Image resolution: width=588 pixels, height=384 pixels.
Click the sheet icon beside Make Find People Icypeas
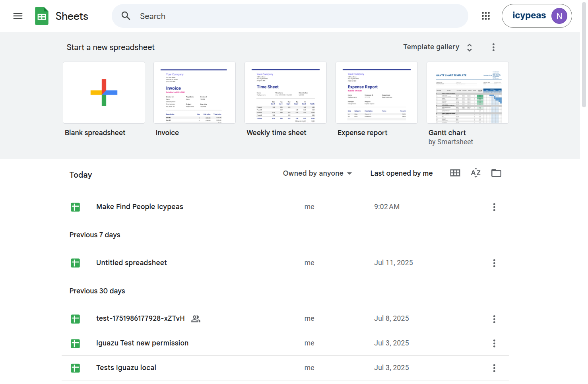point(75,207)
